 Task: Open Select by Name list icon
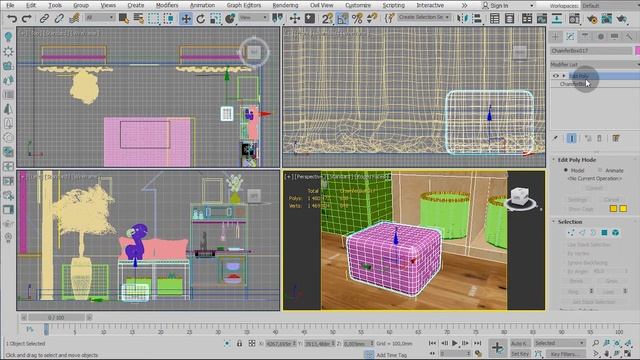click(x=138, y=18)
